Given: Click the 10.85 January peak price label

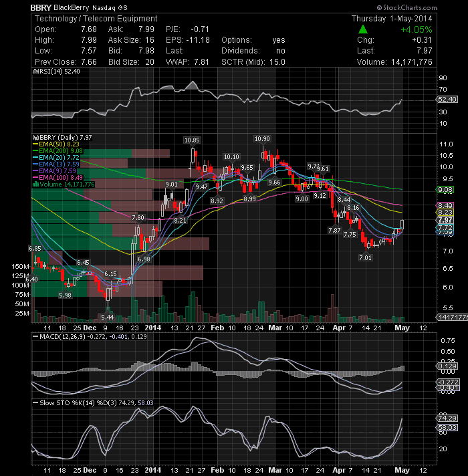Looking at the screenshot, I should click(x=192, y=140).
